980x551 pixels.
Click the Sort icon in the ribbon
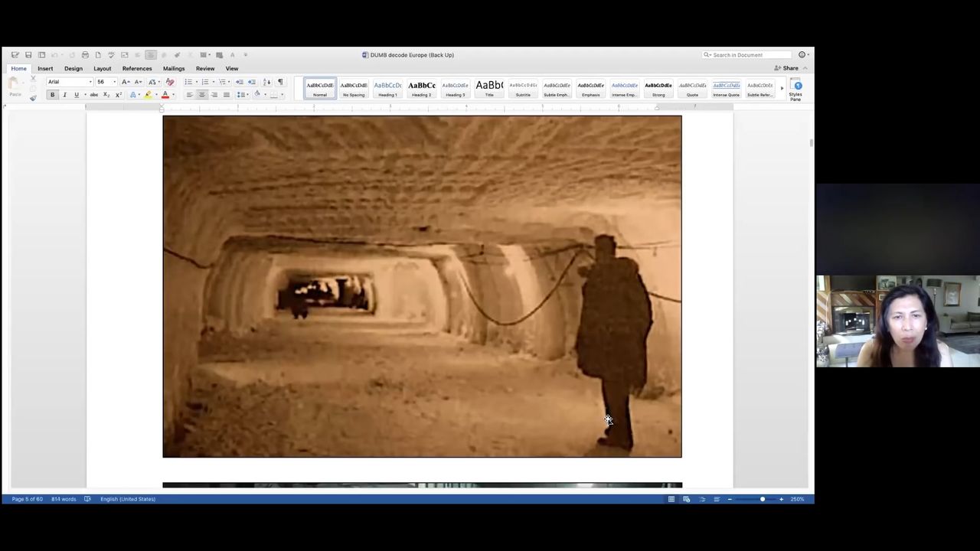point(266,82)
